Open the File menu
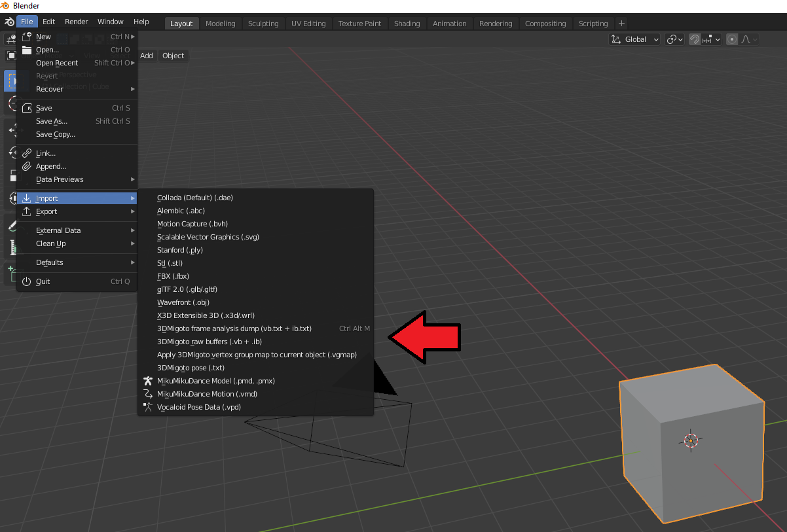This screenshot has width=787, height=532. point(27,22)
